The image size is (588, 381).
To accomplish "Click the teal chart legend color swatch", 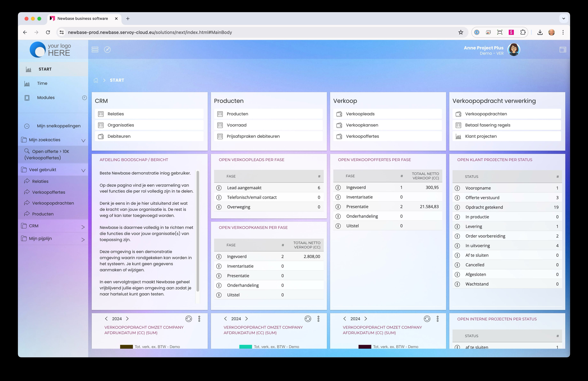I will [x=245, y=347].
